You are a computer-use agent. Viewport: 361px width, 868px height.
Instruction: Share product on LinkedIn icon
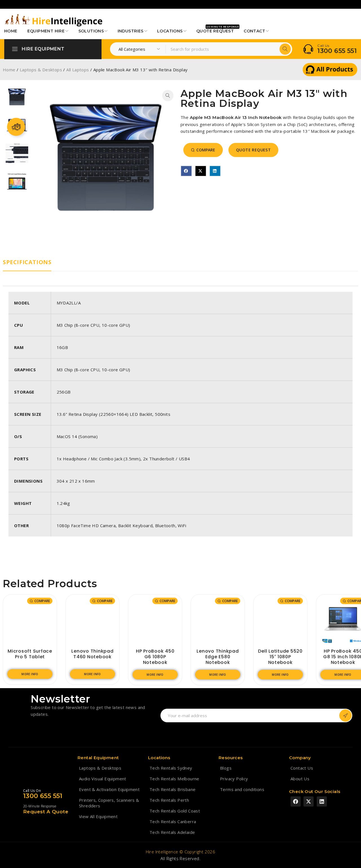coord(215,171)
